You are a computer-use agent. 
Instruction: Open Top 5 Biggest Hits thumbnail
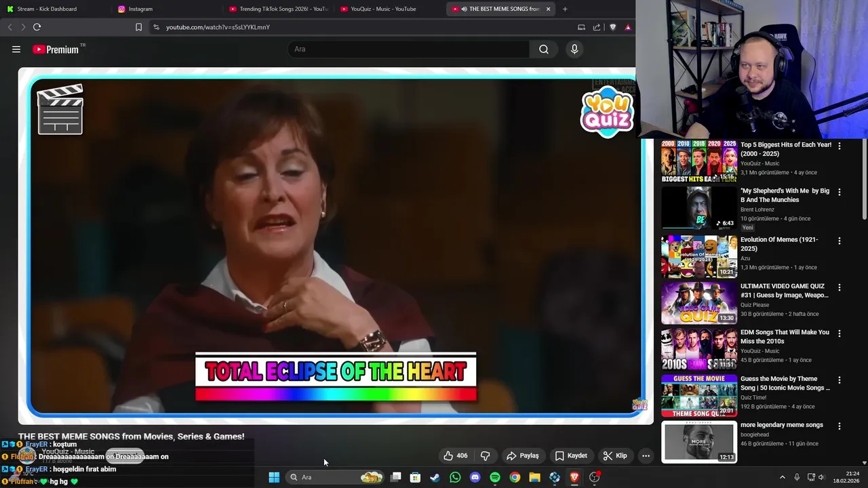click(699, 161)
